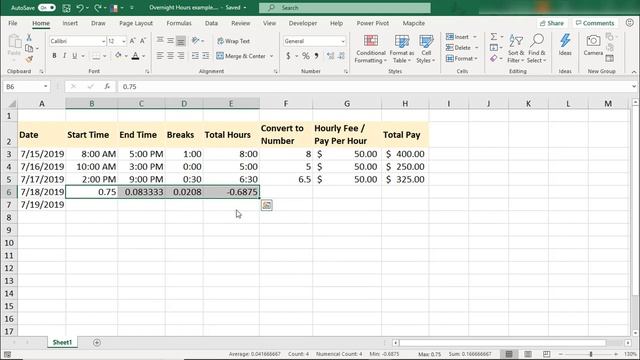Image resolution: width=640 pixels, height=360 pixels.
Task: Click the Align Right icon
Action: (x=180, y=56)
